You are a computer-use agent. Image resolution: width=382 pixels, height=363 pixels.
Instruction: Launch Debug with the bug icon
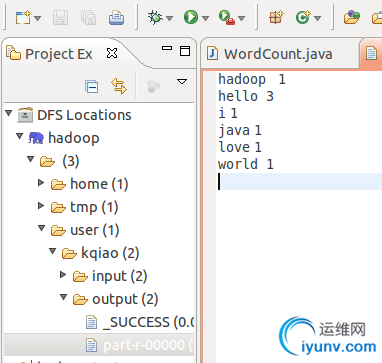coord(155,17)
